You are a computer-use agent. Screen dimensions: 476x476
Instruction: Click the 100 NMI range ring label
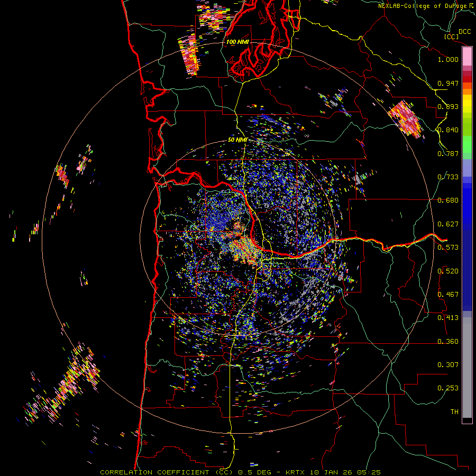pos(237,42)
